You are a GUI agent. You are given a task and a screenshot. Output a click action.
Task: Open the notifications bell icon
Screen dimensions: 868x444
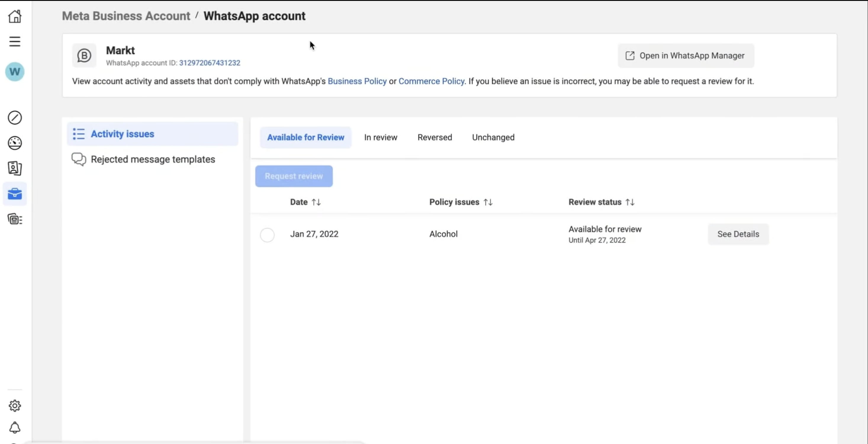click(15, 428)
